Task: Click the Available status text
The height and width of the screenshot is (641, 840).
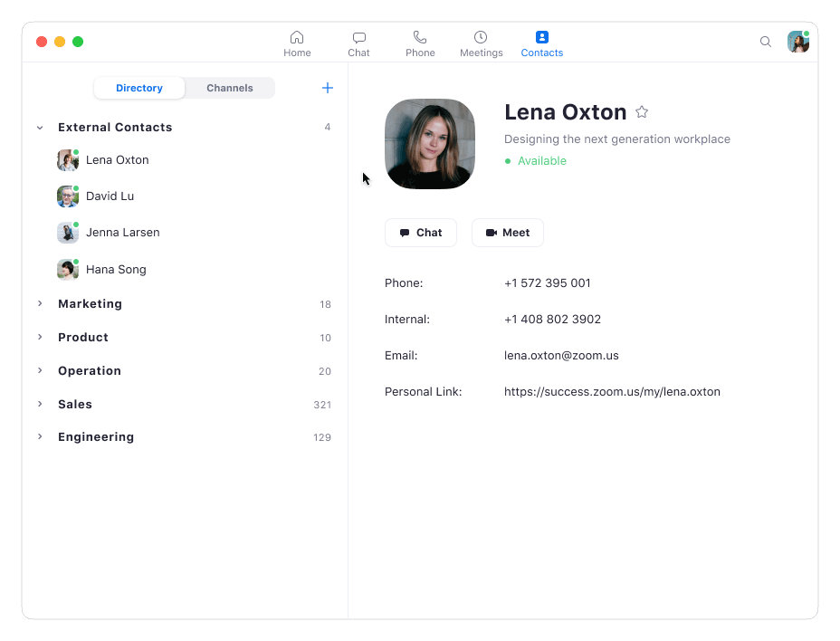Action: pyautogui.click(x=541, y=161)
